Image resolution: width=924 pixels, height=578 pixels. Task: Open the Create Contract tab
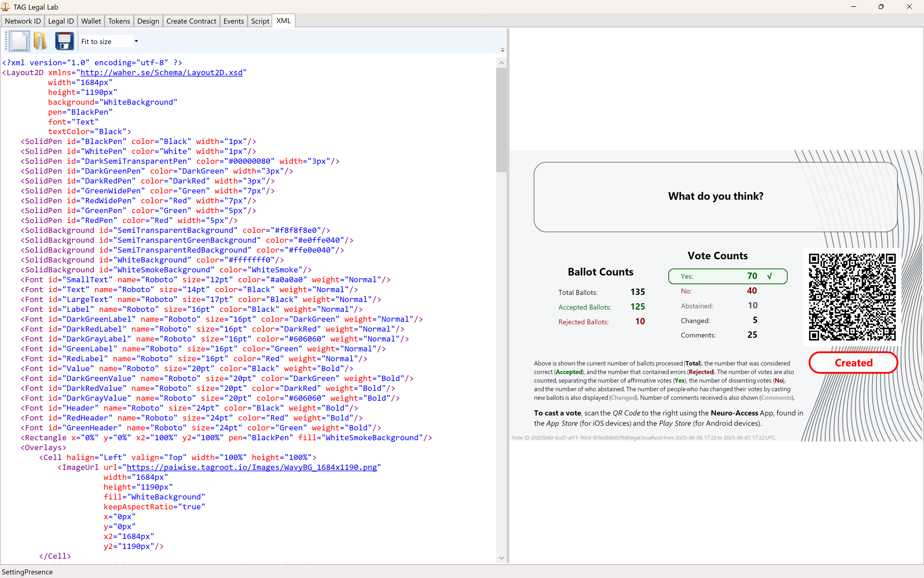191,21
